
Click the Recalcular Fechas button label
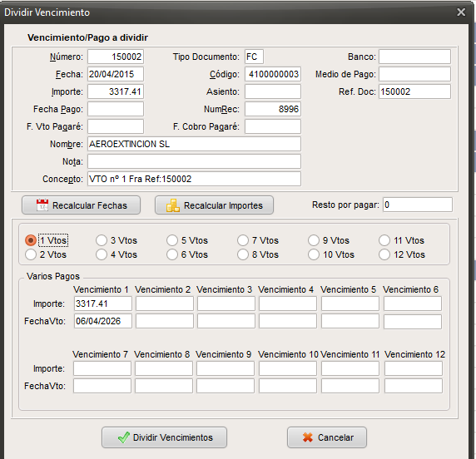point(90,205)
